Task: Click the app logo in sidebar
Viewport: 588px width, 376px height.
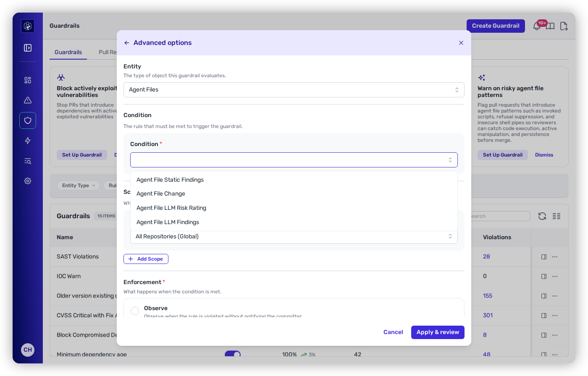Action: click(28, 26)
